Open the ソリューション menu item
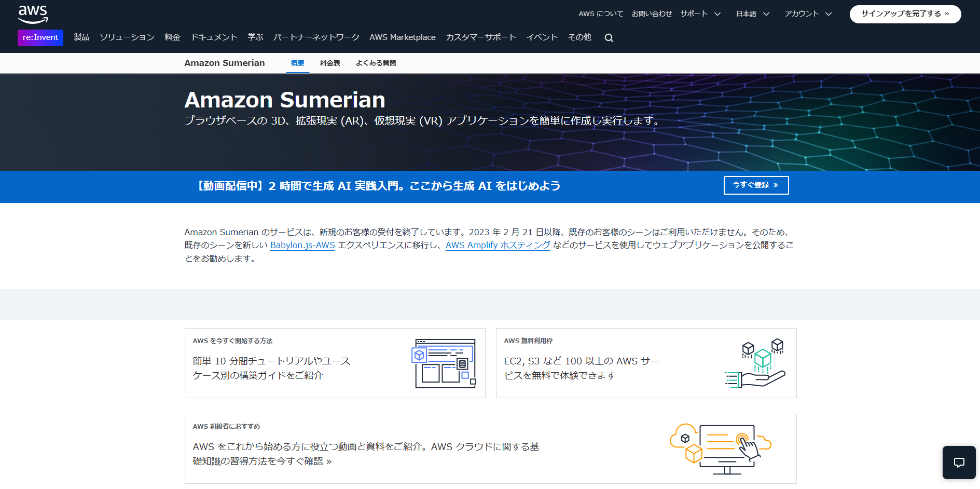The image size is (980, 489). click(x=127, y=37)
